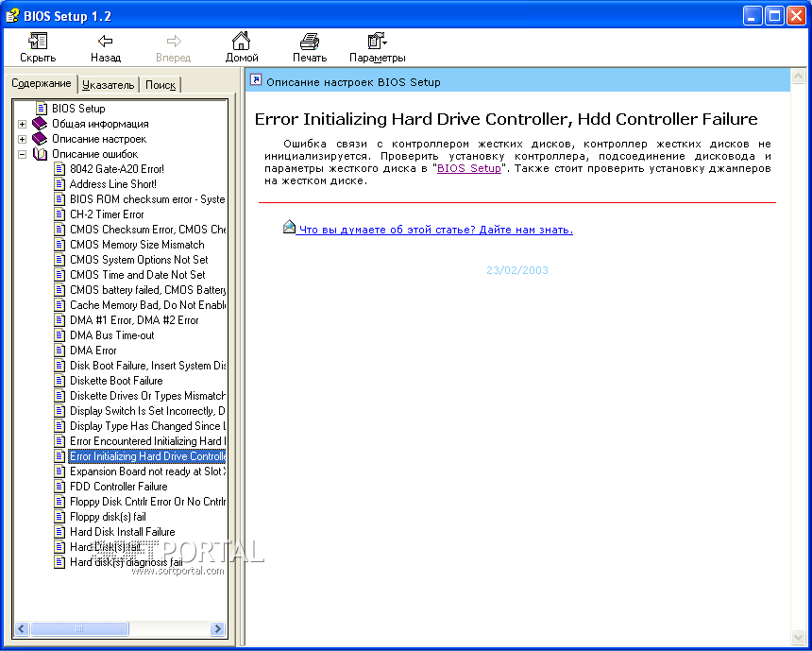Print the topic using Печать icon
812x651 pixels.
(310, 41)
